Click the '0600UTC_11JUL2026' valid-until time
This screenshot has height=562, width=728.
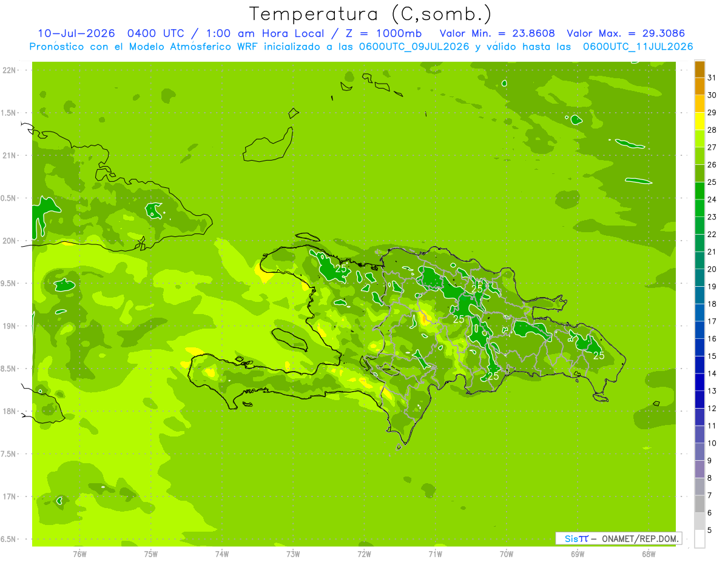click(x=638, y=47)
